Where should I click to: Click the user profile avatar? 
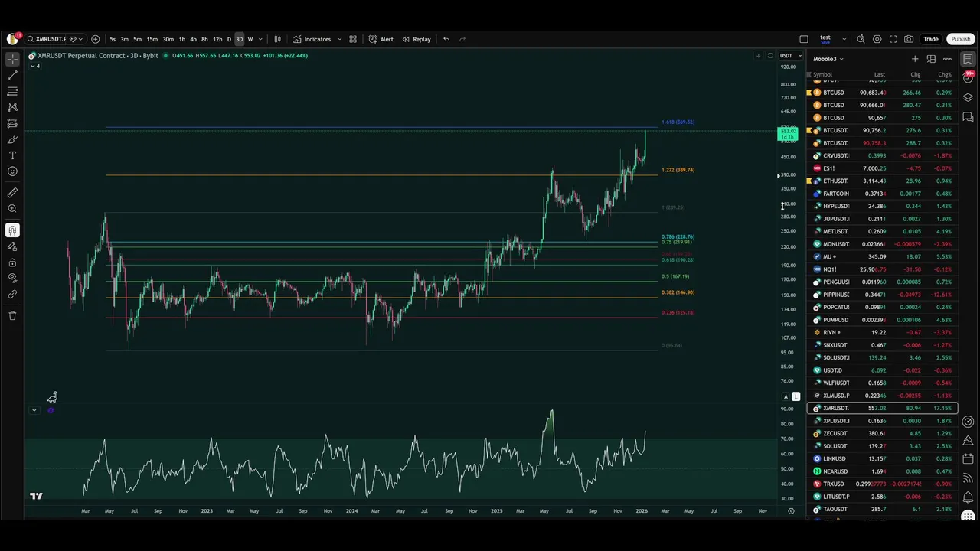pyautogui.click(x=13, y=39)
